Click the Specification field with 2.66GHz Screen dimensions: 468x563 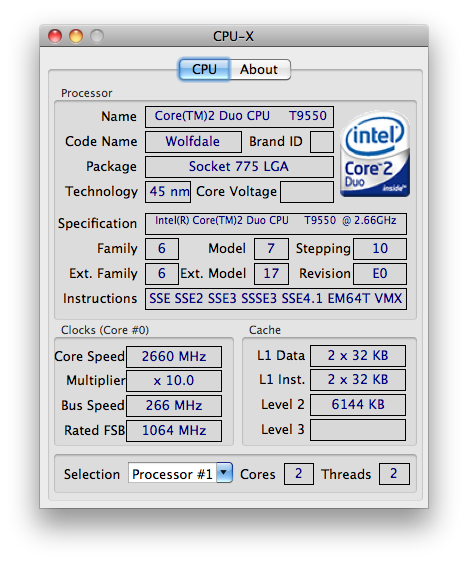point(276,224)
